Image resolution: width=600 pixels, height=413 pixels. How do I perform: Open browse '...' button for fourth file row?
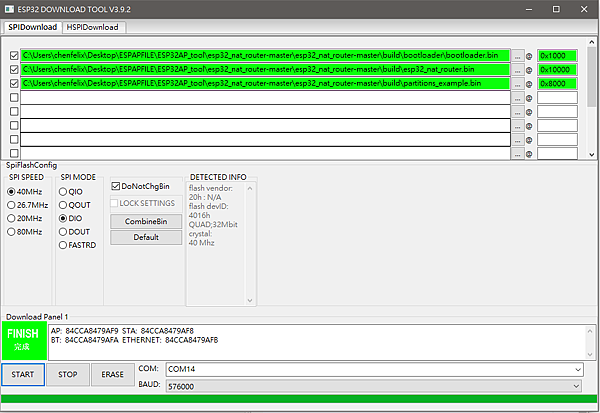pos(517,98)
